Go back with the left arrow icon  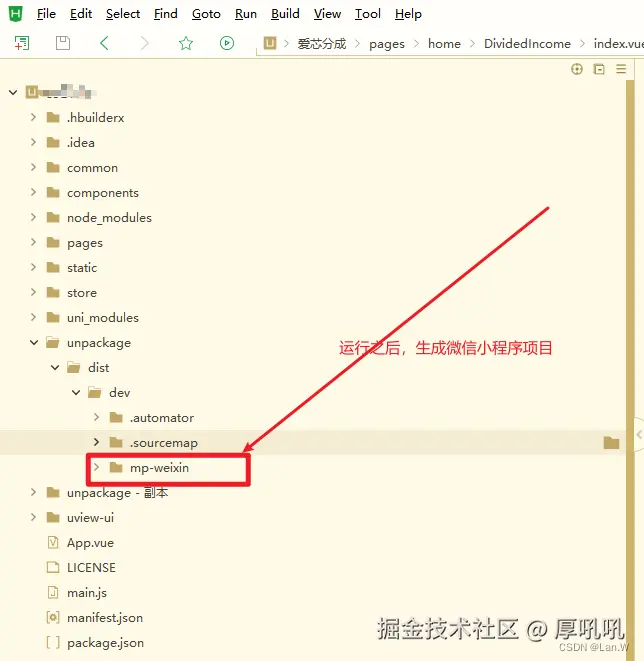[104, 43]
